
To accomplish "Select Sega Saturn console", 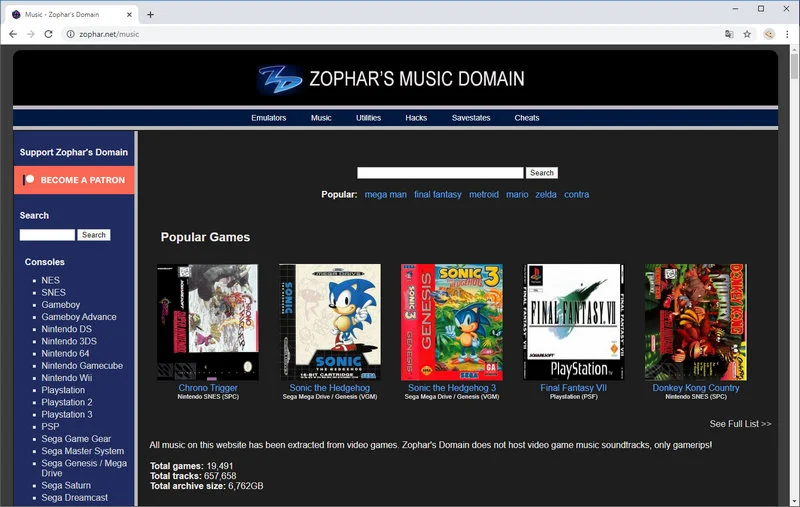I will pos(66,486).
